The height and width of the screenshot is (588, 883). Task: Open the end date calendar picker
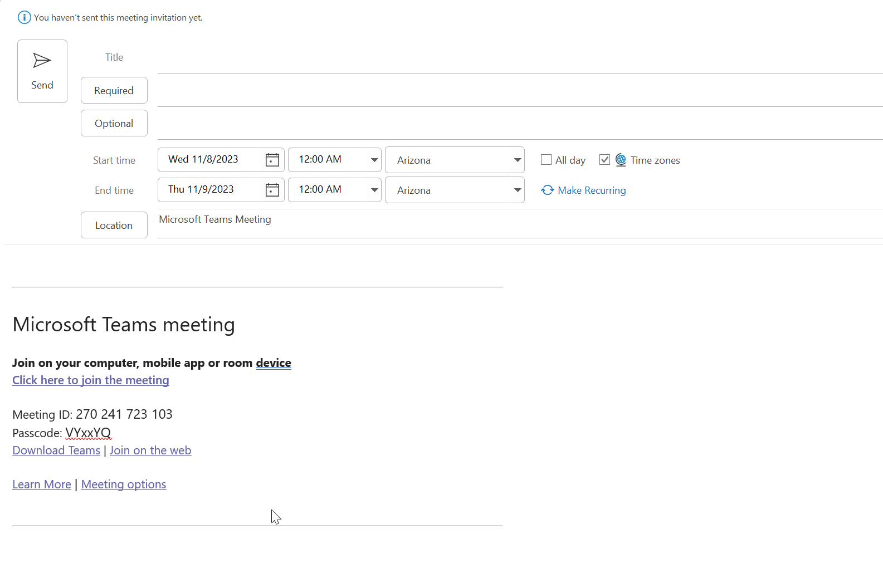tap(272, 190)
